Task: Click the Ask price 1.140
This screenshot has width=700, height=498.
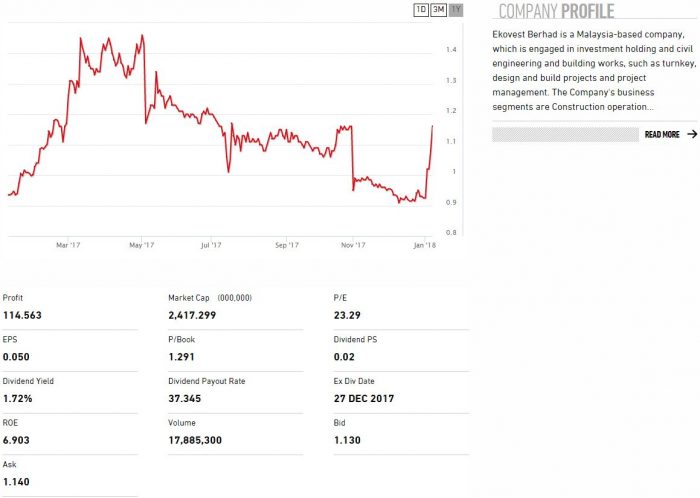Action: 17,482
